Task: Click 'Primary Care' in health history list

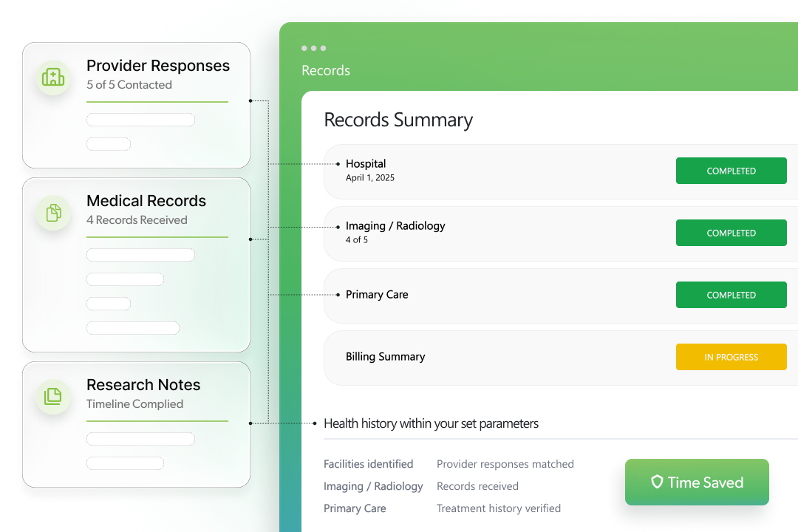Action: 355,508
